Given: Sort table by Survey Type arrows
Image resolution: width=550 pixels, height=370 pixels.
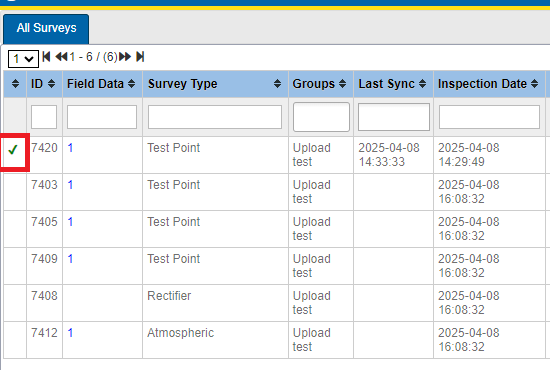Looking at the screenshot, I should click(277, 83).
